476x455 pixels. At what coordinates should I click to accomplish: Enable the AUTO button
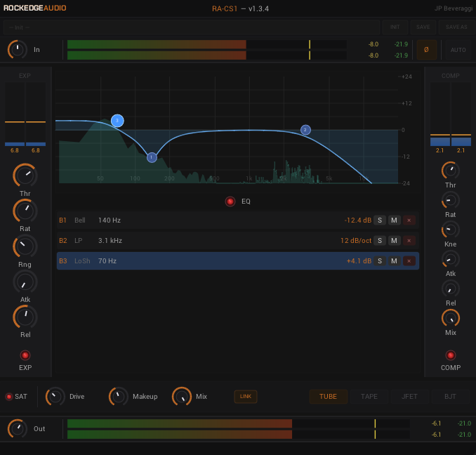point(458,49)
